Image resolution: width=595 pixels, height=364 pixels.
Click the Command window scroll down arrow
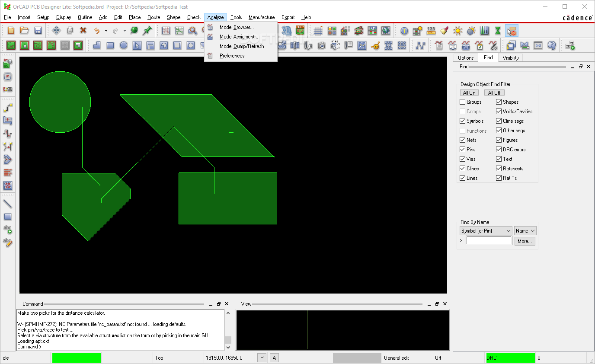tap(228, 347)
